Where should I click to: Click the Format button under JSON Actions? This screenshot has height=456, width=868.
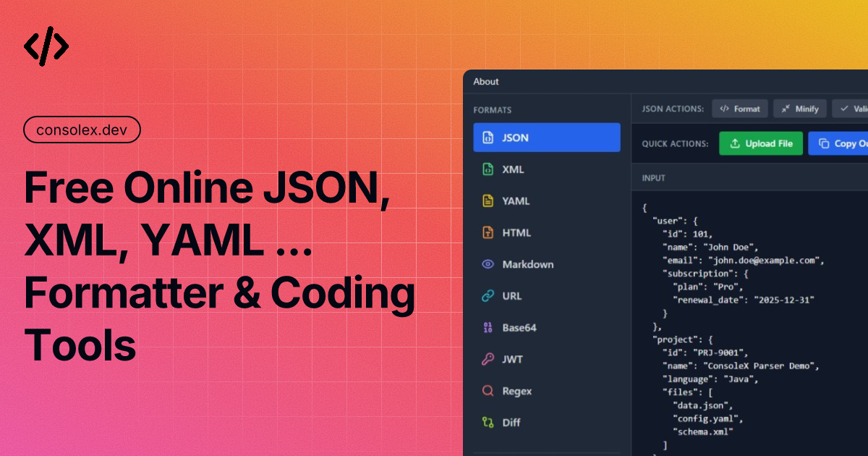[740, 108]
